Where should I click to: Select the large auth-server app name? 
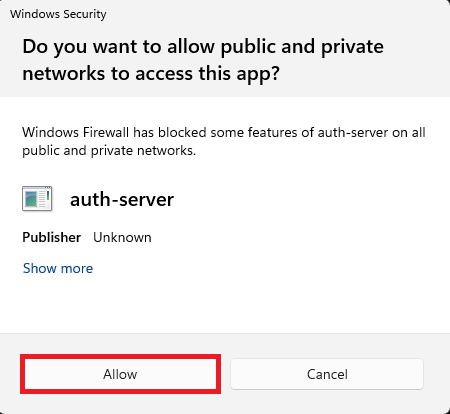(122, 199)
